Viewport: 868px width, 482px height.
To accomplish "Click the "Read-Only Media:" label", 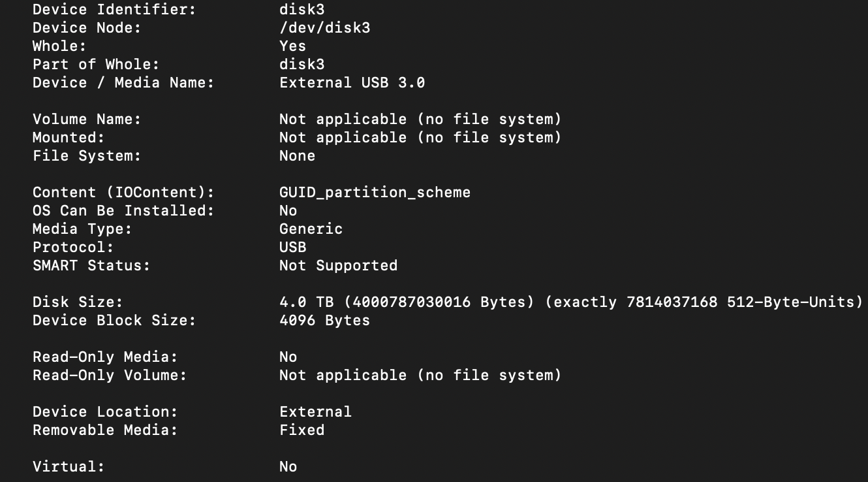I will tap(105, 357).
